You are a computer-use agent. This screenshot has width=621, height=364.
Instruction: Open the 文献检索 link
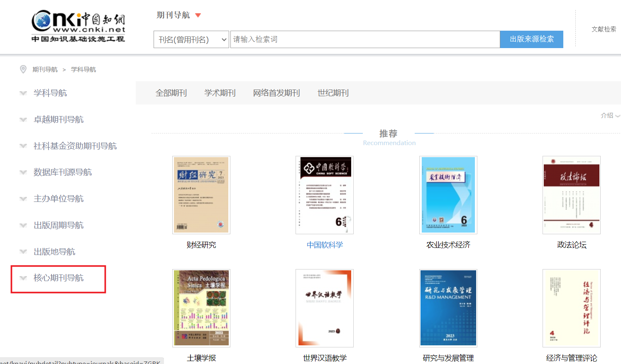(604, 29)
